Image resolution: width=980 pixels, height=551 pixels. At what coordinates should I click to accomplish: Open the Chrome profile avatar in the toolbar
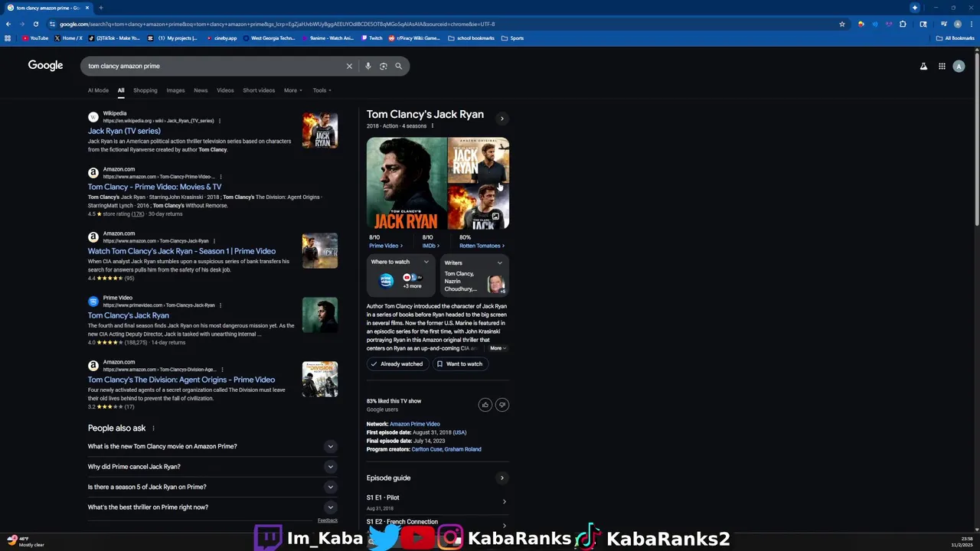(957, 24)
